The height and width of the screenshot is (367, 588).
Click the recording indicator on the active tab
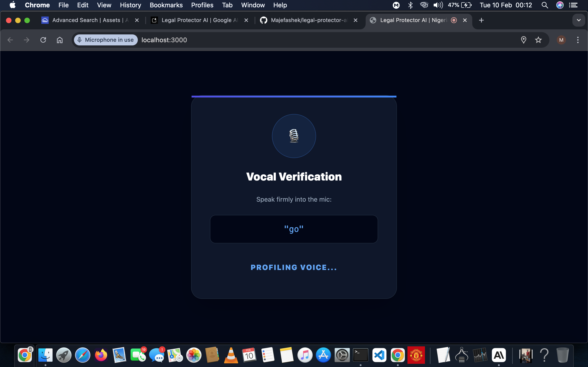[x=453, y=20]
